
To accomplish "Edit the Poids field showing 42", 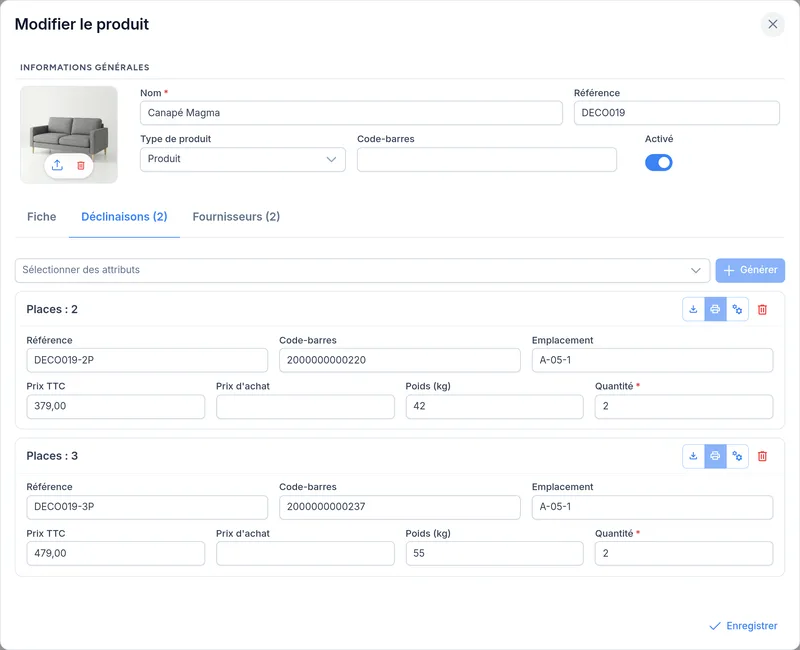I will click(x=494, y=407).
